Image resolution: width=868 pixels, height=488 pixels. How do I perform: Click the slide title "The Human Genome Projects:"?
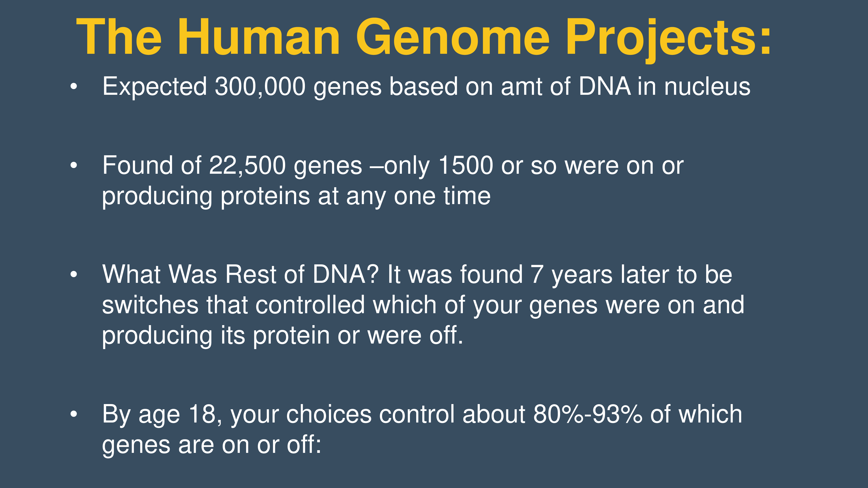pos(424,38)
